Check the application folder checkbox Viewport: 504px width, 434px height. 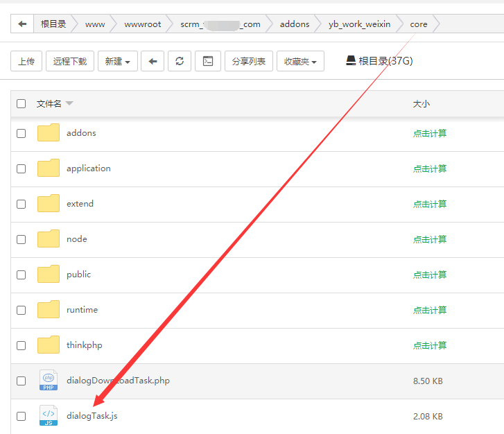click(21, 168)
